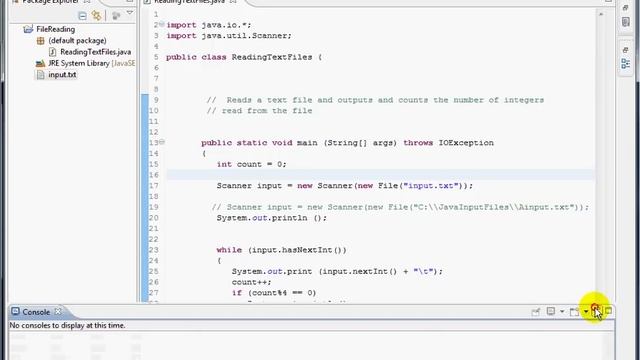Viewport: 640px width, 360px height.
Task: Click 'while (input.hasNextInt())' on line 23
Action: pos(281,250)
